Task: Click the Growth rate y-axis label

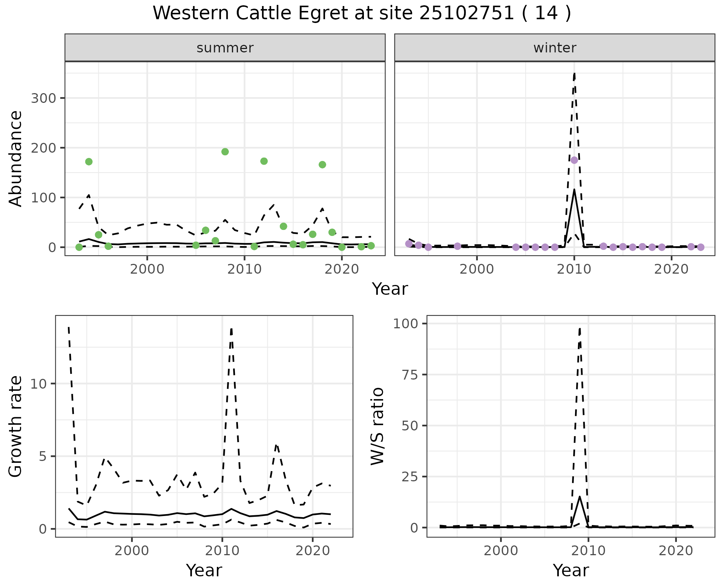Action: 16,426
